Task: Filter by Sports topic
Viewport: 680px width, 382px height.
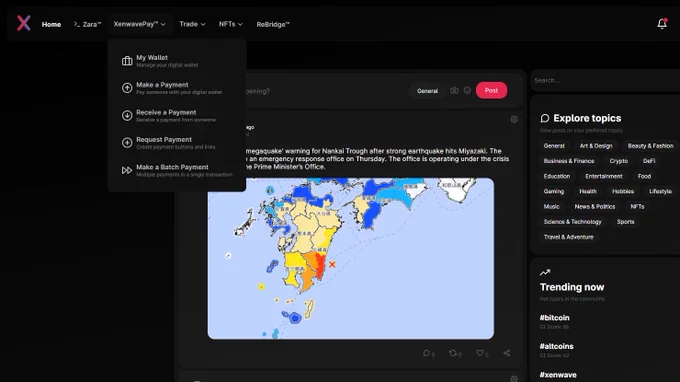Action: point(625,222)
